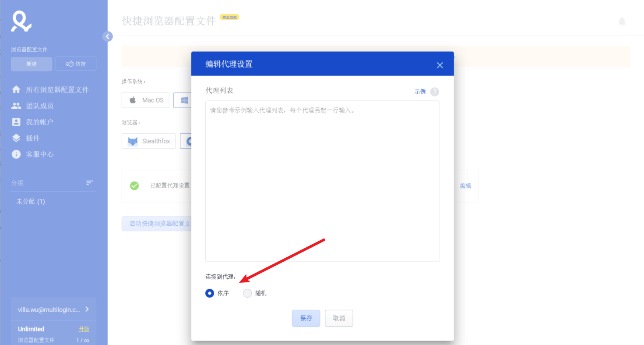The height and width of the screenshot is (345, 644).
Task: Click the account person icon
Action: [16, 122]
